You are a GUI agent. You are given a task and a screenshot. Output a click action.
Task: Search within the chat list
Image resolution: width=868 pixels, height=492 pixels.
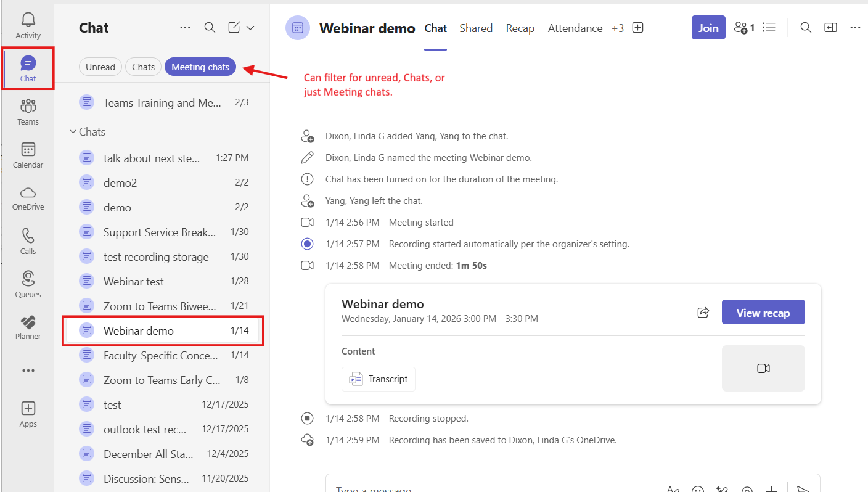(210, 28)
